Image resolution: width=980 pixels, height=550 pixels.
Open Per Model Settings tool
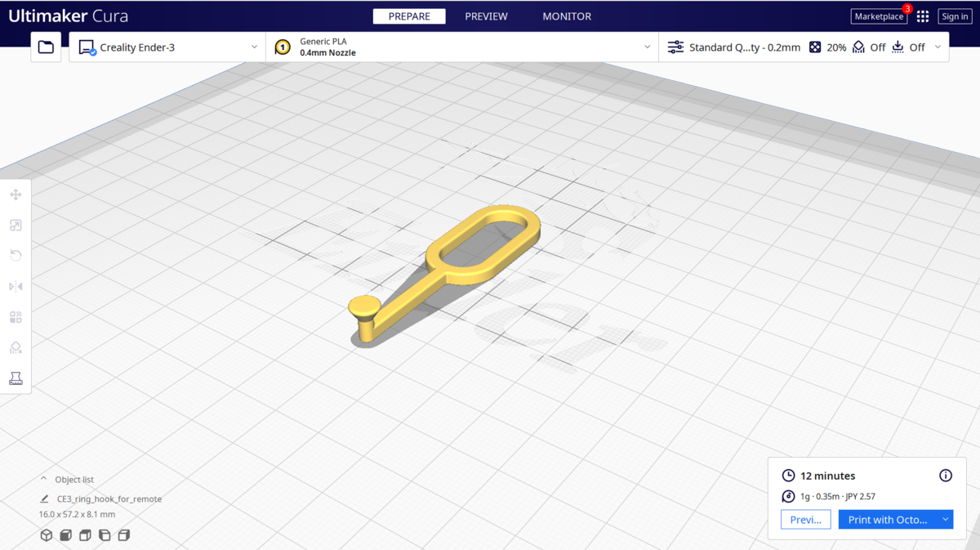coord(16,317)
